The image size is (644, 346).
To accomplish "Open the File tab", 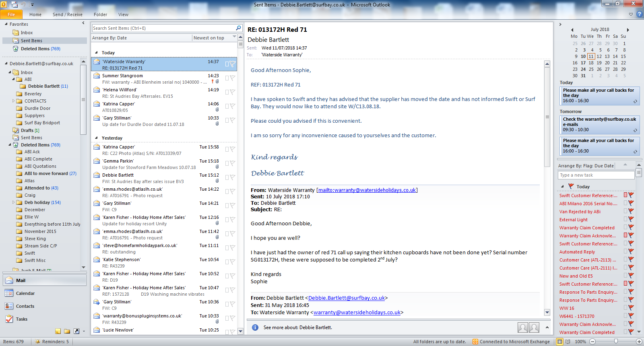I will pos(11,14).
